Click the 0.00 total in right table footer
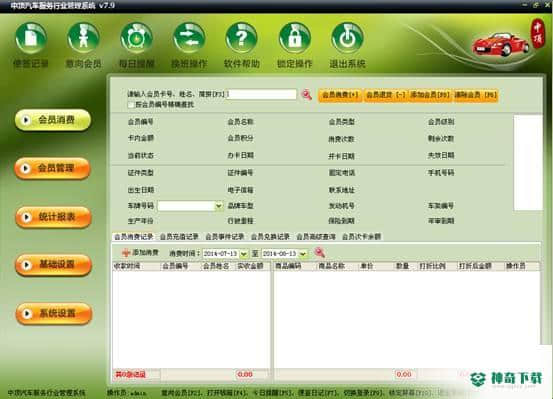 pyautogui.click(x=404, y=374)
